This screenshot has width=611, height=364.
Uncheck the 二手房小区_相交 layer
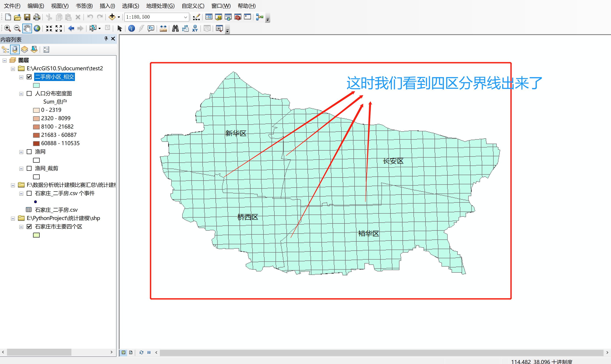click(x=29, y=77)
